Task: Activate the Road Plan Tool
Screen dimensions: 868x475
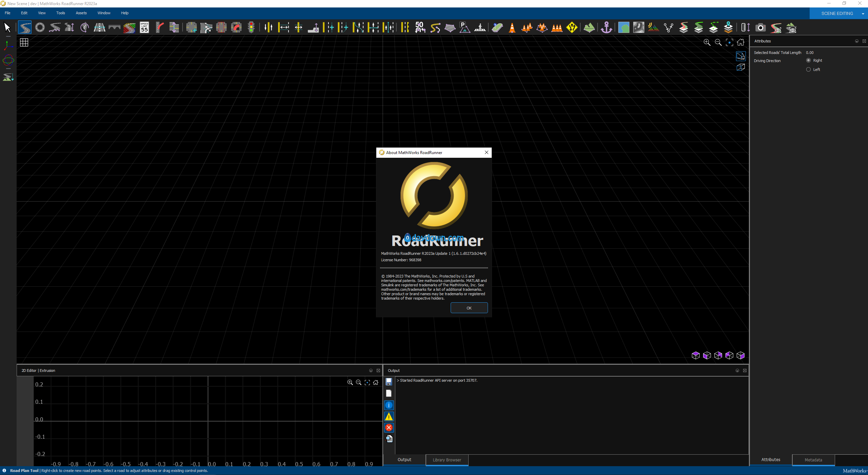Action: coord(25,27)
